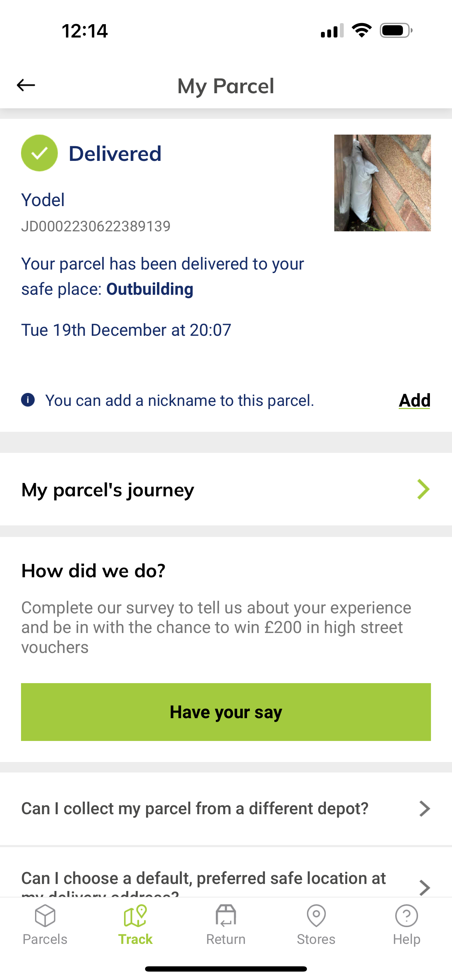This screenshot has width=452, height=980.
Task: Tap the Parcels tab label
Action: click(x=45, y=939)
